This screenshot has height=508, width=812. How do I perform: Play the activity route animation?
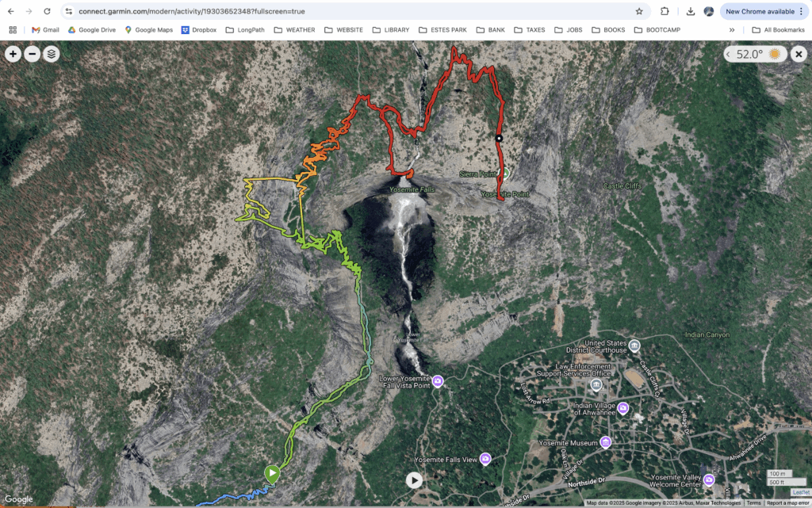point(414,479)
